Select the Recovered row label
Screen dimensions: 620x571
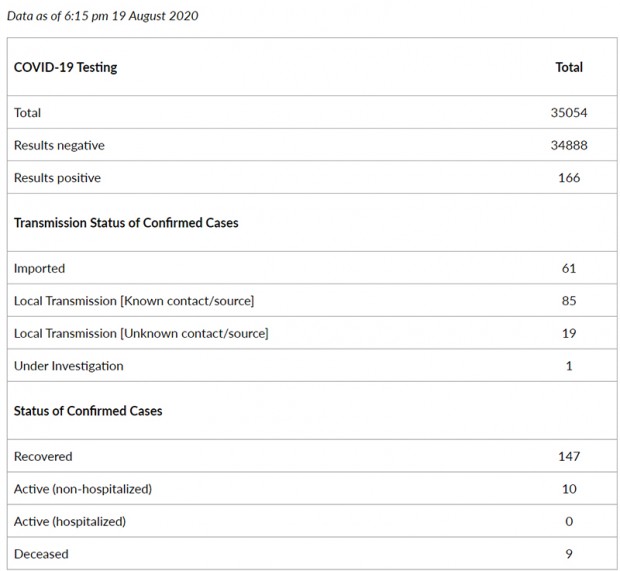[43, 456]
